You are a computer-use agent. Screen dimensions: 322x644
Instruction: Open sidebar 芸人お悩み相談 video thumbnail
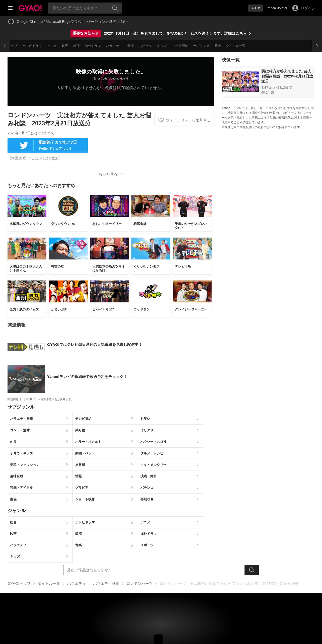coord(240,82)
